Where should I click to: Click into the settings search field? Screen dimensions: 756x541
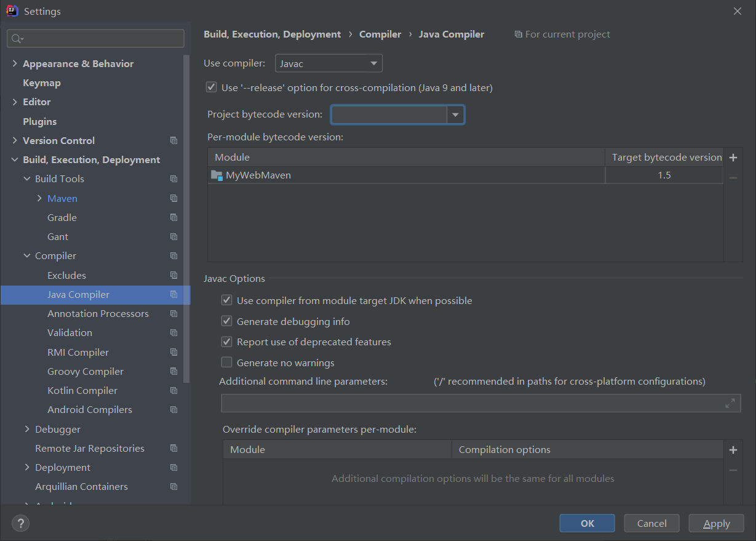(95, 39)
